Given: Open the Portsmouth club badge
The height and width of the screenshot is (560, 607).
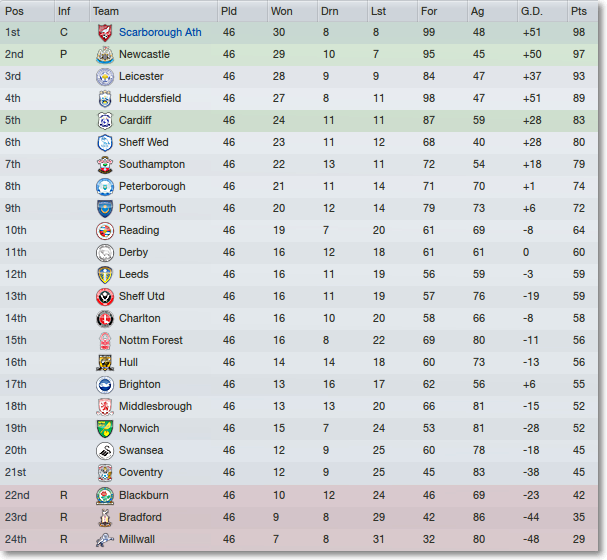Looking at the screenshot, I should [105, 209].
